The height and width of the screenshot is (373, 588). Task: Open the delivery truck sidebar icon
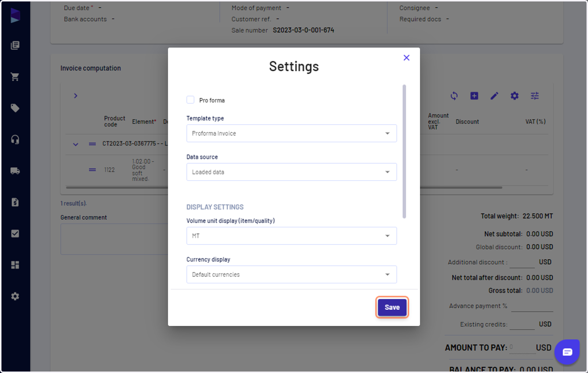[x=15, y=171]
